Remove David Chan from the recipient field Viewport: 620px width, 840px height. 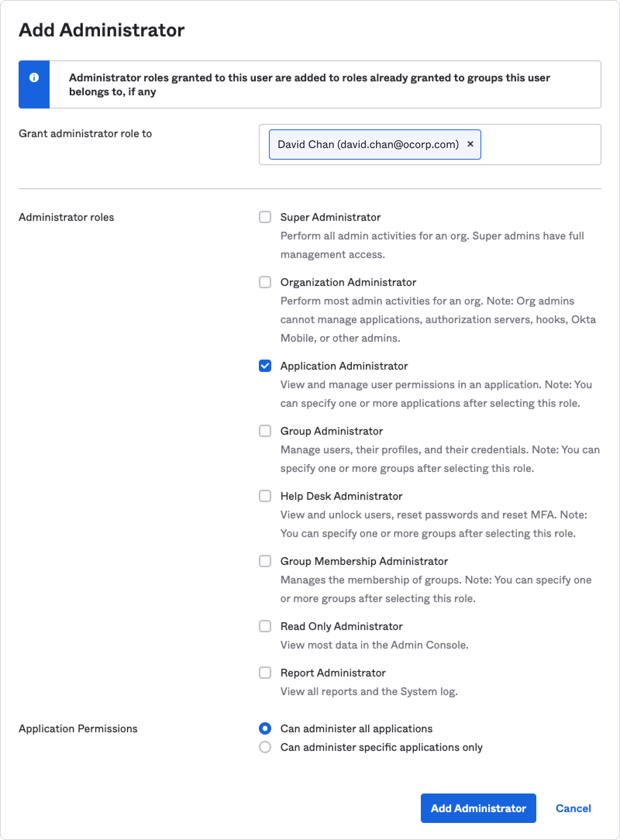470,144
